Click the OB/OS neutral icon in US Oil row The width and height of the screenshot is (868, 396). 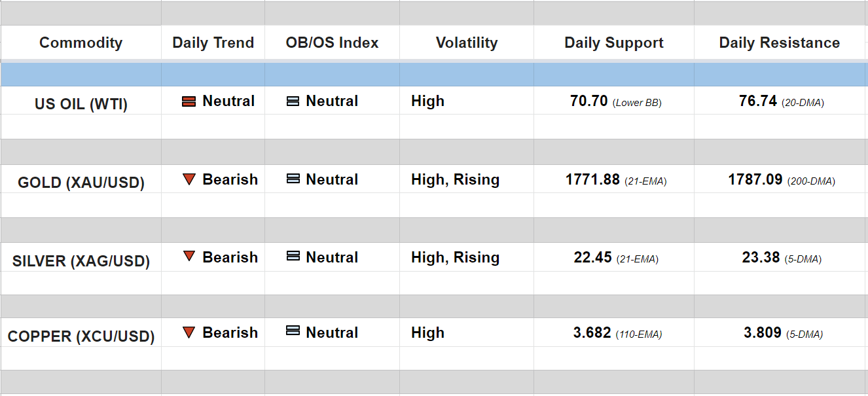[x=293, y=101]
